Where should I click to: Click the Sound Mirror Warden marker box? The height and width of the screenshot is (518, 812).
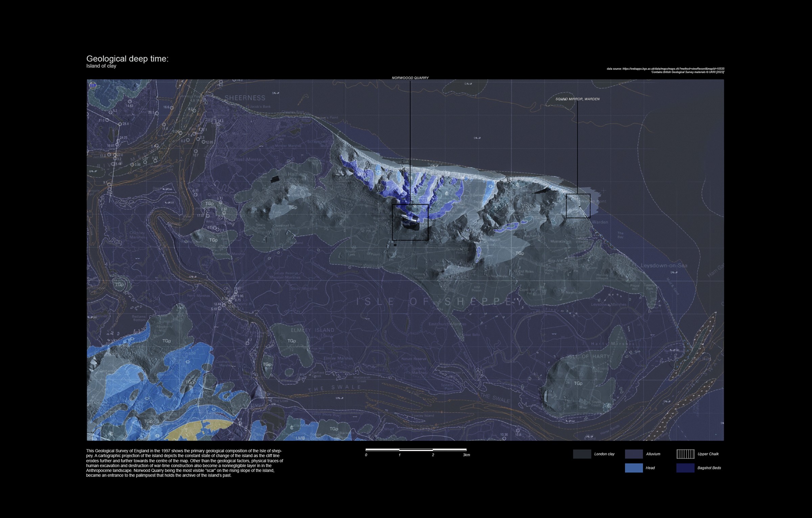[x=578, y=206]
